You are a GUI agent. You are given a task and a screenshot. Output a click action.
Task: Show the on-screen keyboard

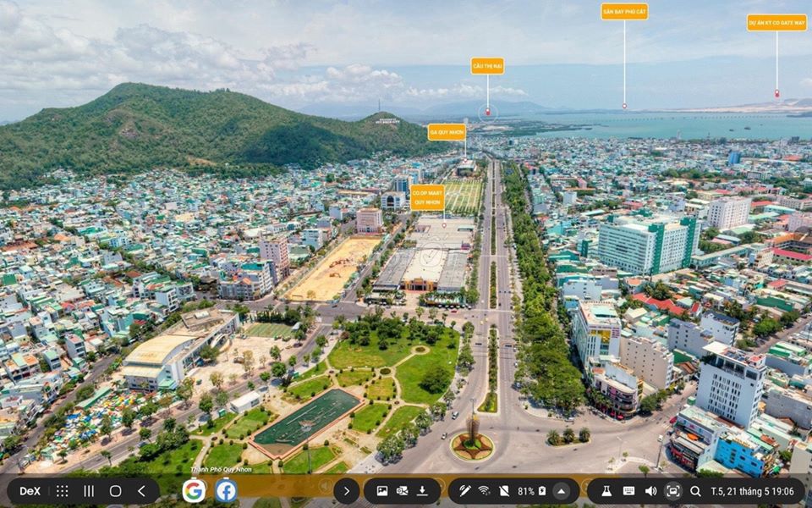[x=628, y=491]
